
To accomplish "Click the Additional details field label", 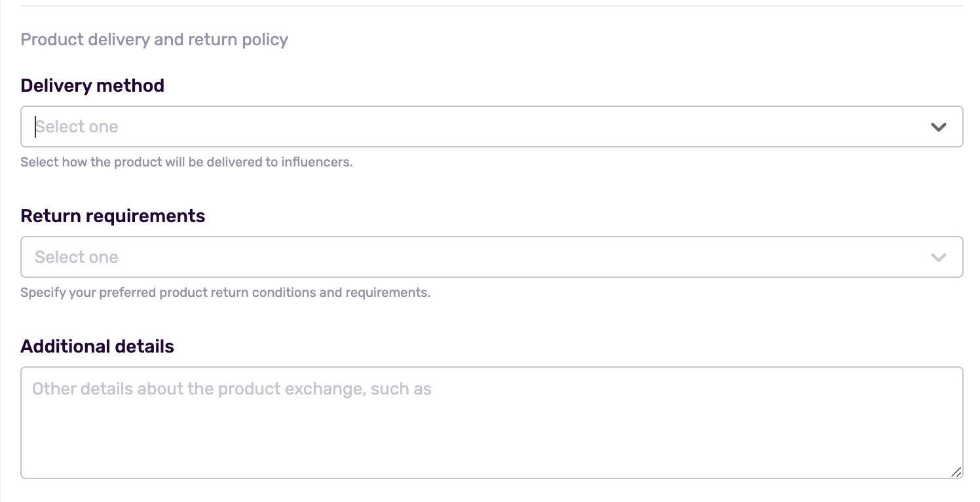I will click(x=97, y=346).
